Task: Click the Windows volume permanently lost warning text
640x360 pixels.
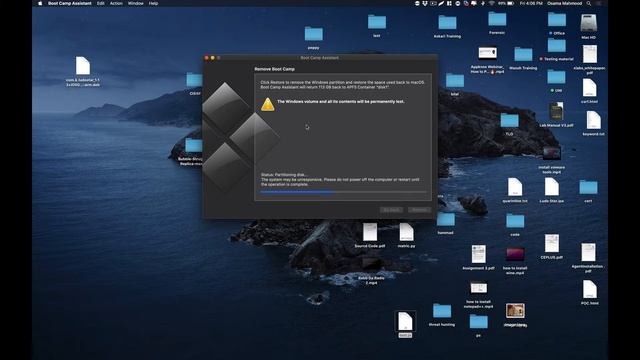Action: [341, 102]
